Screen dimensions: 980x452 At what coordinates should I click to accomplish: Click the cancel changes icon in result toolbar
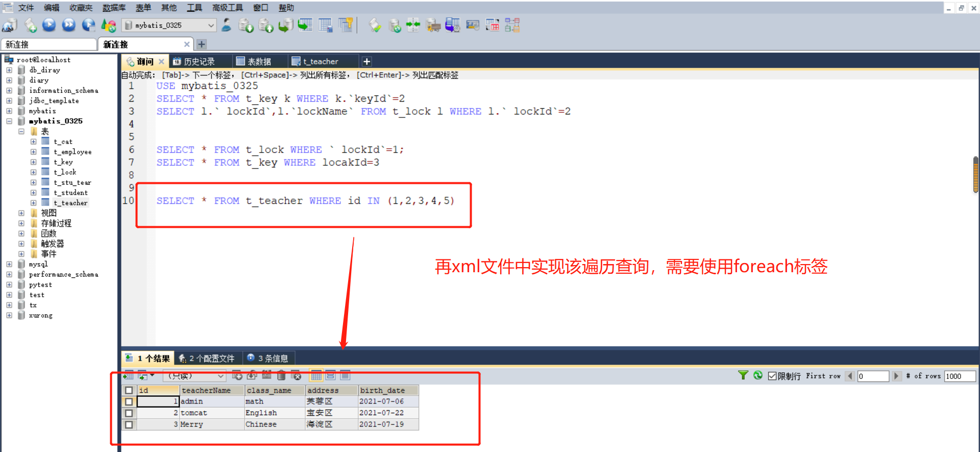pos(296,376)
